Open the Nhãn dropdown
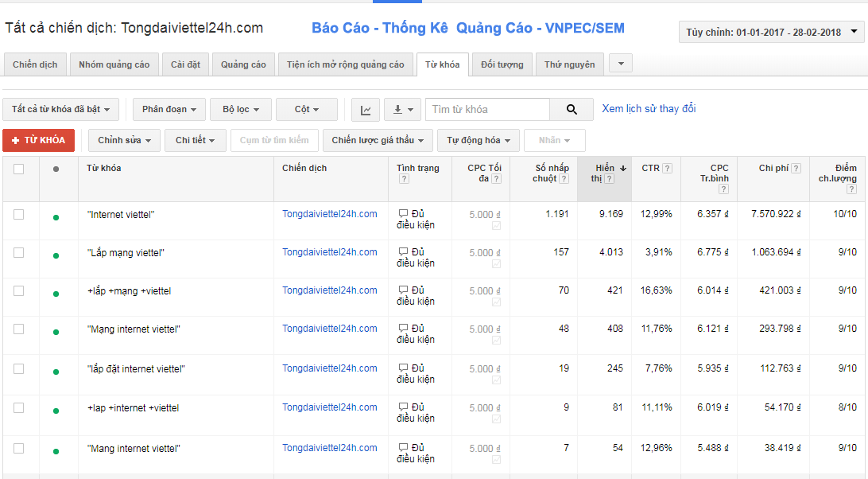 pyautogui.click(x=555, y=140)
